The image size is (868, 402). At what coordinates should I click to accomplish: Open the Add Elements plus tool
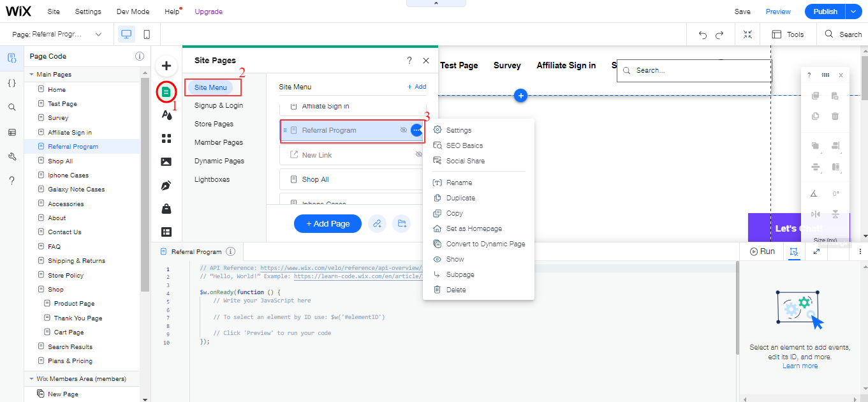(x=166, y=66)
